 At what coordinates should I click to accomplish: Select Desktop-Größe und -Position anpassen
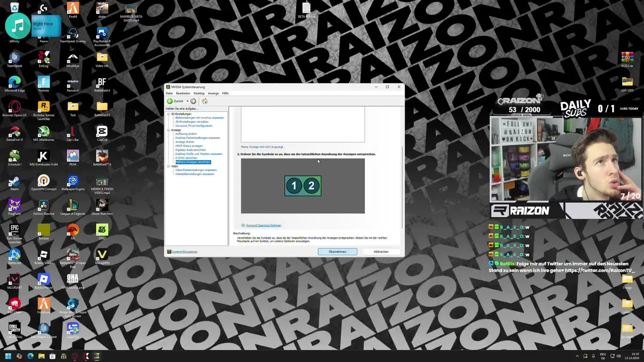click(x=199, y=154)
